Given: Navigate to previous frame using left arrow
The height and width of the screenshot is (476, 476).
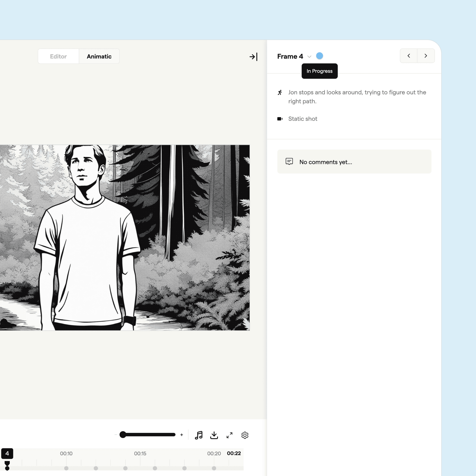Looking at the screenshot, I should click(408, 56).
